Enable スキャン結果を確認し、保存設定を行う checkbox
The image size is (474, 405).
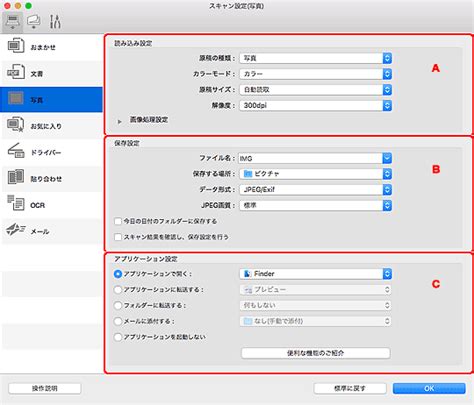click(x=118, y=237)
